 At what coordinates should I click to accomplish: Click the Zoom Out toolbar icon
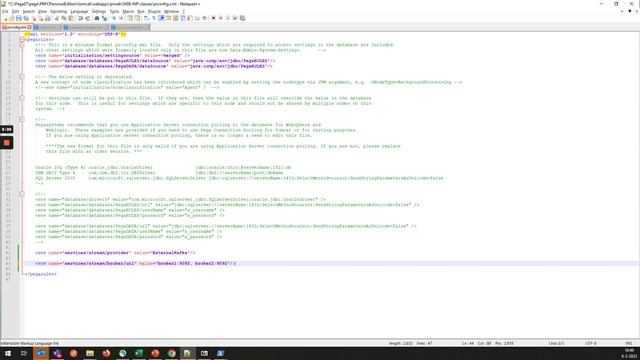pos(121,18)
